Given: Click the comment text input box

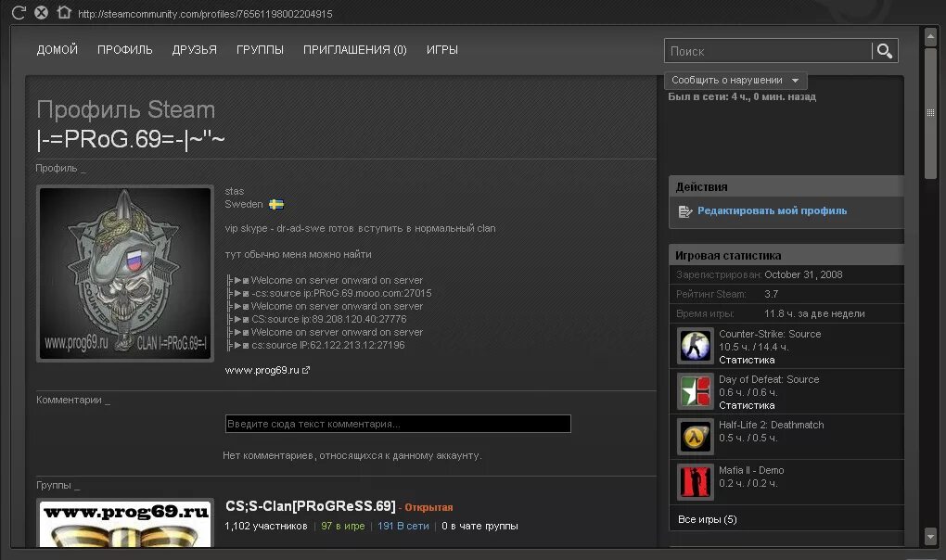Looking at the screenshot, I should (x=398, y=424).
